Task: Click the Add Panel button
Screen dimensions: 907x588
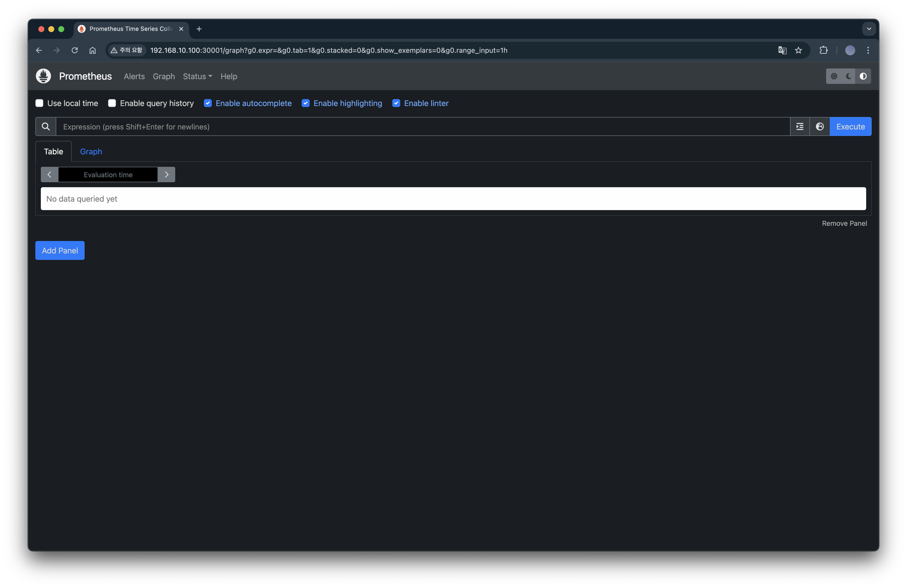Action: (x=60, y=250)
